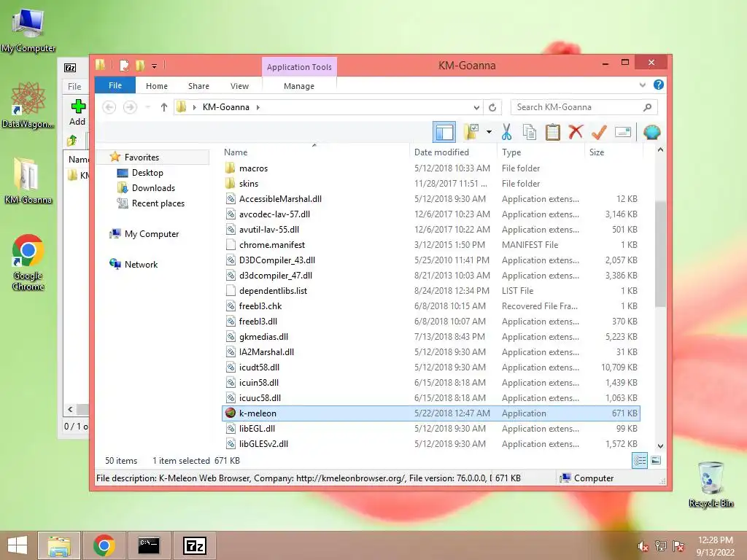Click scroll left arrow in 7-Zip window
Image resolution: width=747 pixels, height=560 pixels.
(x=71, y=409)
